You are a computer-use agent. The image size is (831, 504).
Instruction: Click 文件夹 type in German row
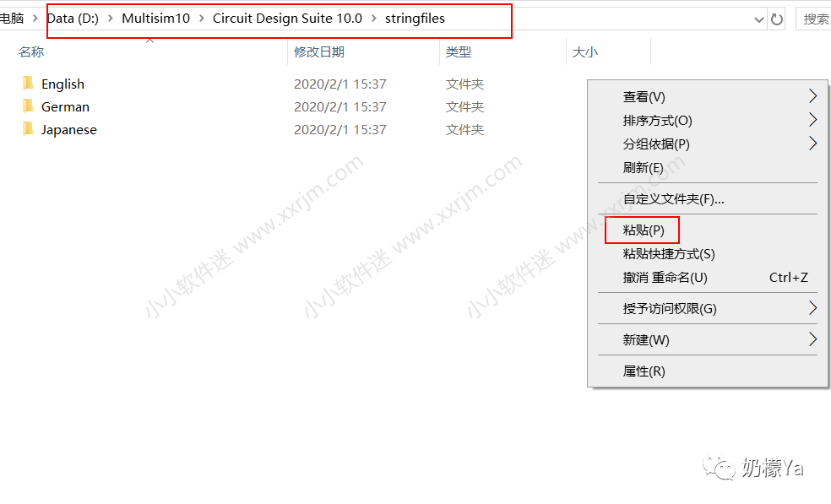(x=464, y=106)
